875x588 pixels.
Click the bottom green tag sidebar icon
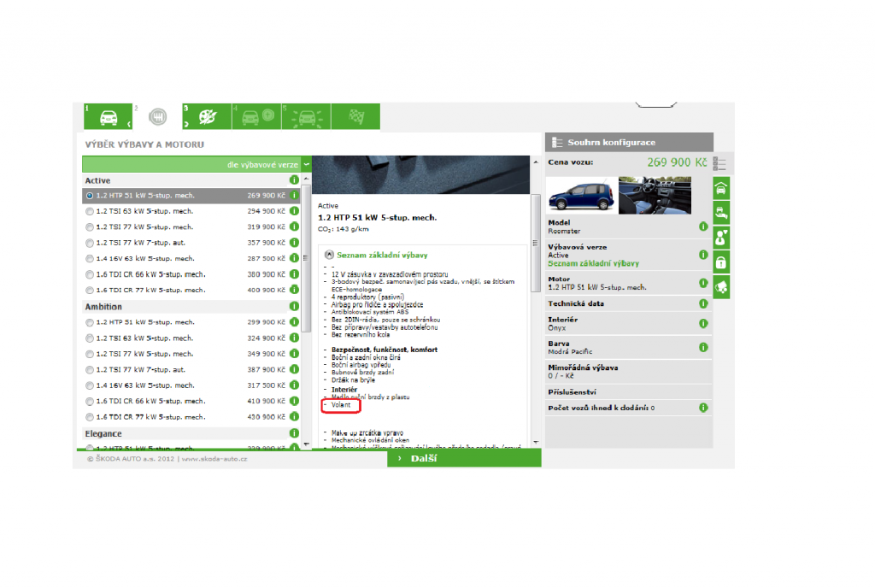click(x=721, y=287)
